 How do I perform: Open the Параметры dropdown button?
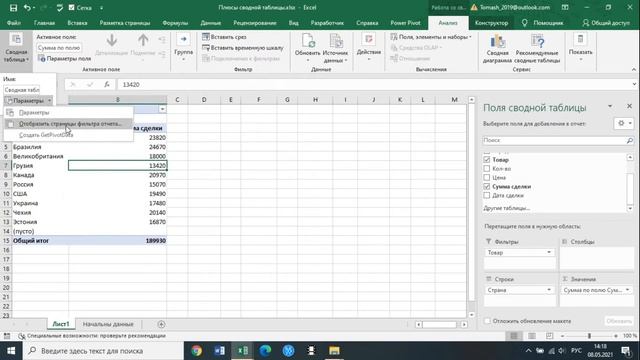click(29, 100)
